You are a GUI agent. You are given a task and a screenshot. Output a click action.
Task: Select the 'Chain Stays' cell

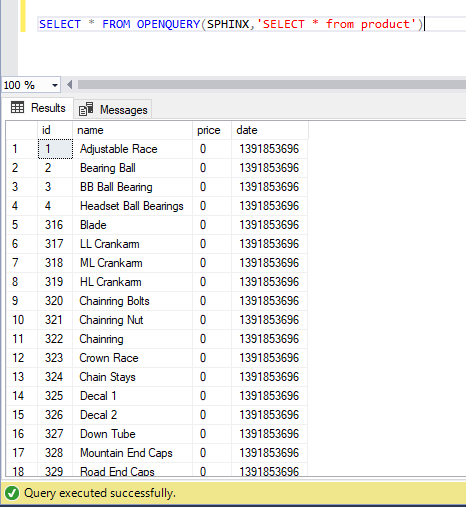[132, 377]
